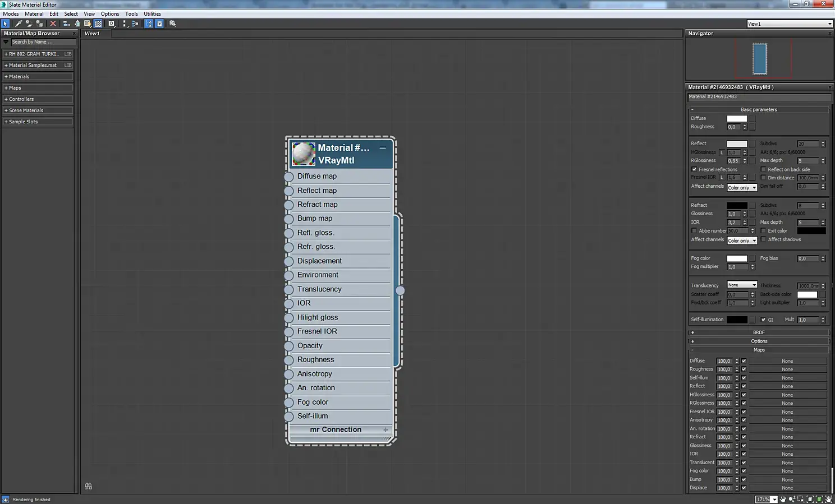Minimize the VRayMtl node with dash
The width and height of the screenshot is (835, 504).
pos(382,148)
